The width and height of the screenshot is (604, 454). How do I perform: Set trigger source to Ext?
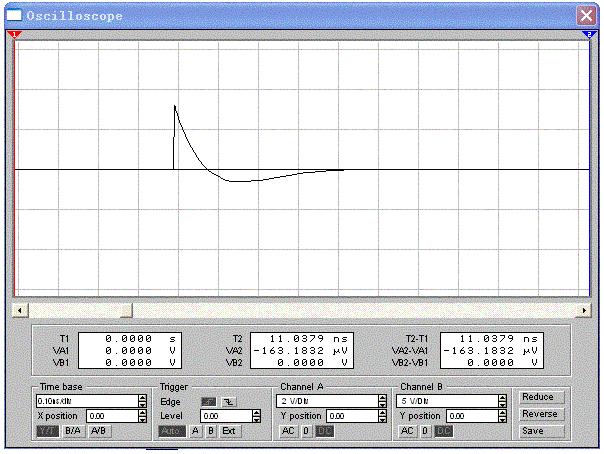click(230, 431)
